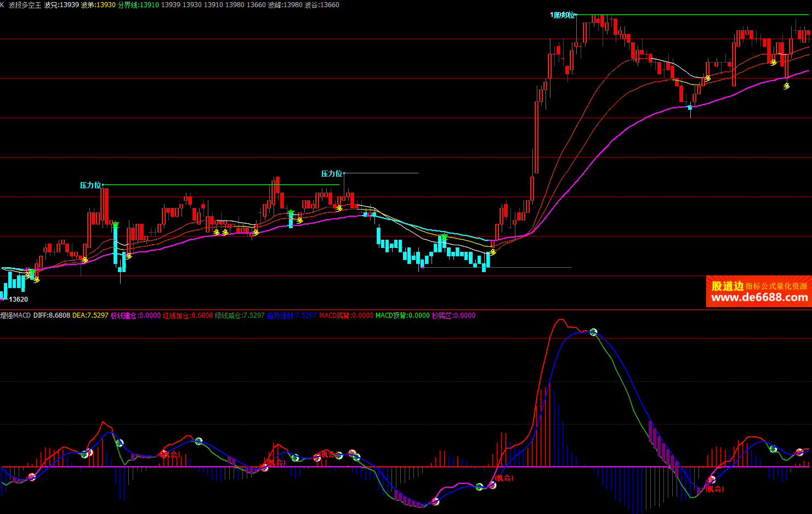Image resolution: width=812 pixels, height=514 pixels.
Task: Select the 增强MACD indicator title
Action: point(15,315)
